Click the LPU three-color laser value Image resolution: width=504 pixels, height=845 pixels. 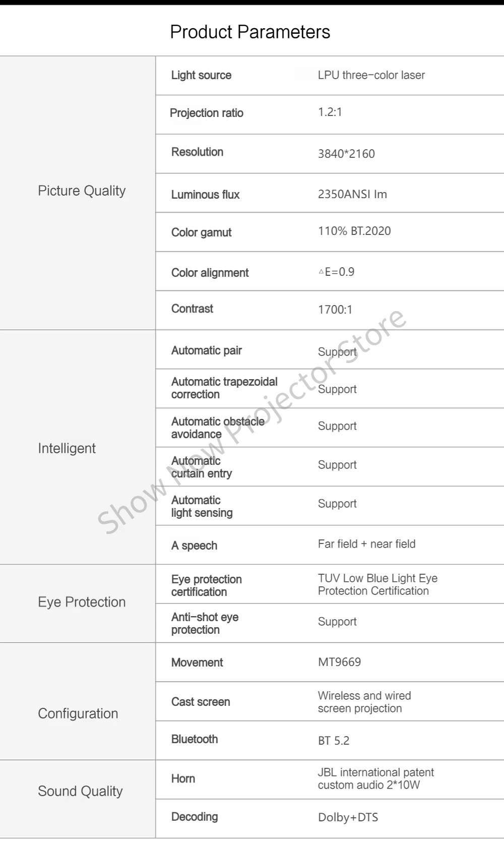tap(371, 75)
